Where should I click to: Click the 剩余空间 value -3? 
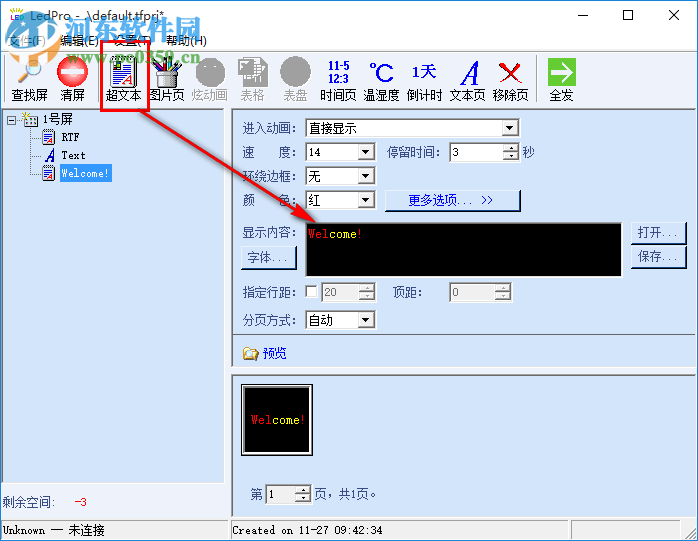81,502
